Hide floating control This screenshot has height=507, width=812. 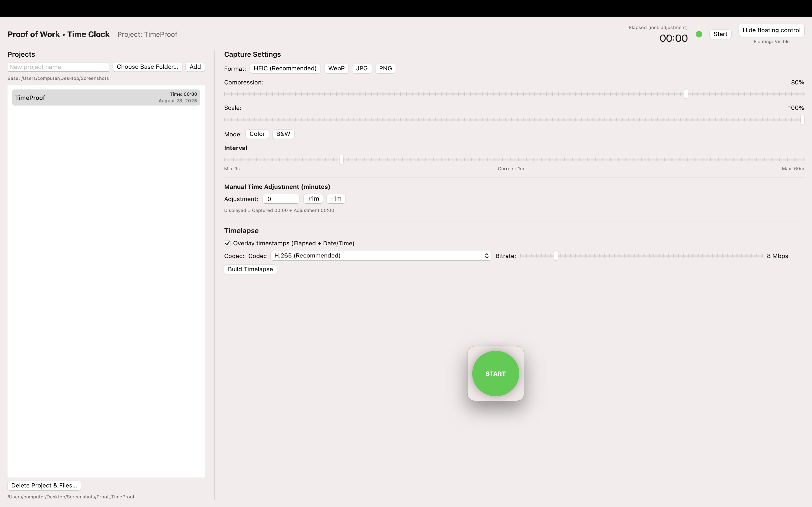point(771,30)
